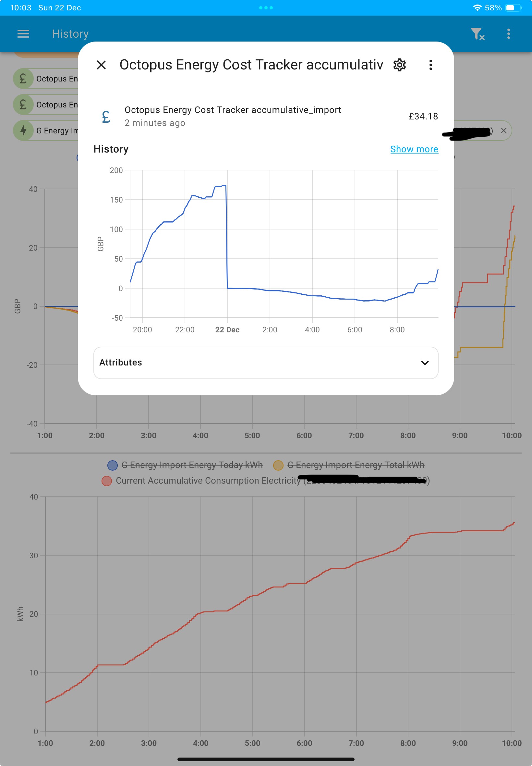Select the second Octopus Energy entity chip
This screenshot has height=766, width=532.
point(46,105)
